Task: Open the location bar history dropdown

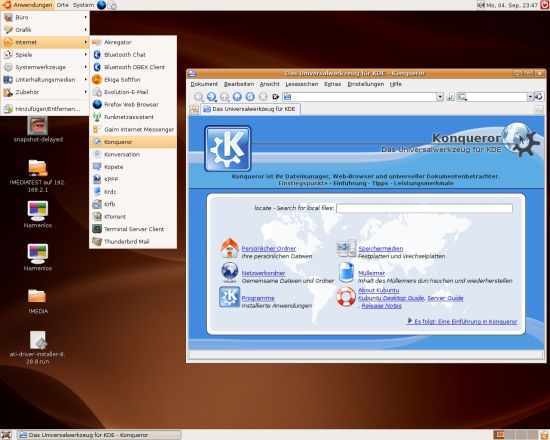Action: [440, 97]
